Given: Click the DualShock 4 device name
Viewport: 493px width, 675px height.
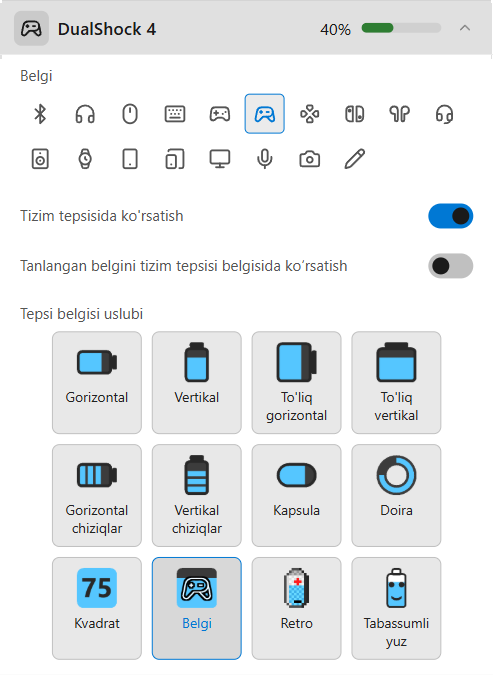Looking at the screenshot, I should [x=107, y=29].
